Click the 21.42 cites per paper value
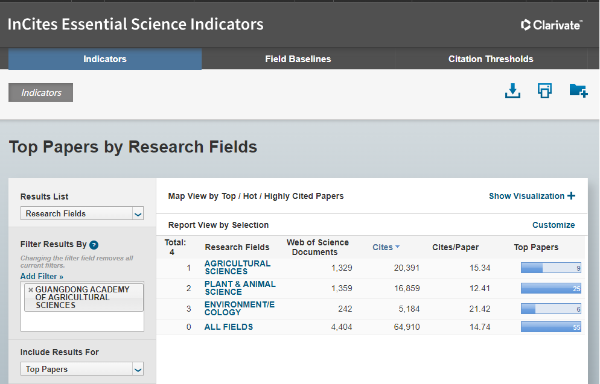Viewport: 600px width, 384px height. click(x=480, y=309)
